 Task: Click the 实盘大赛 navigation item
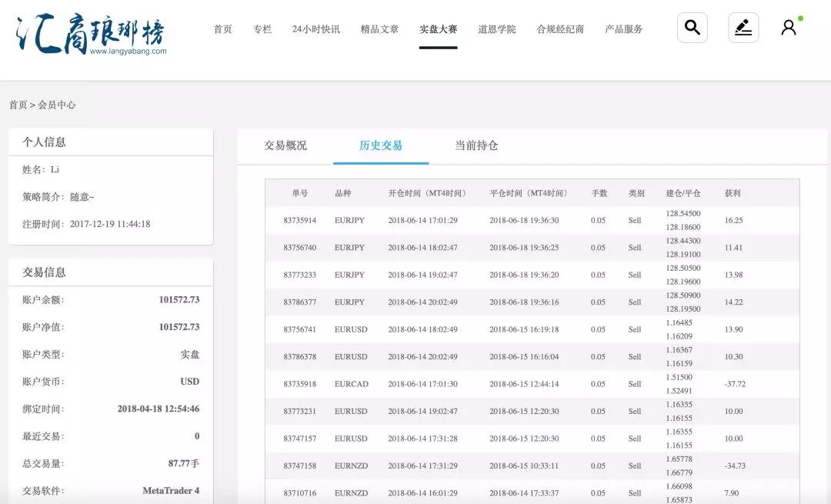point(439,29)
